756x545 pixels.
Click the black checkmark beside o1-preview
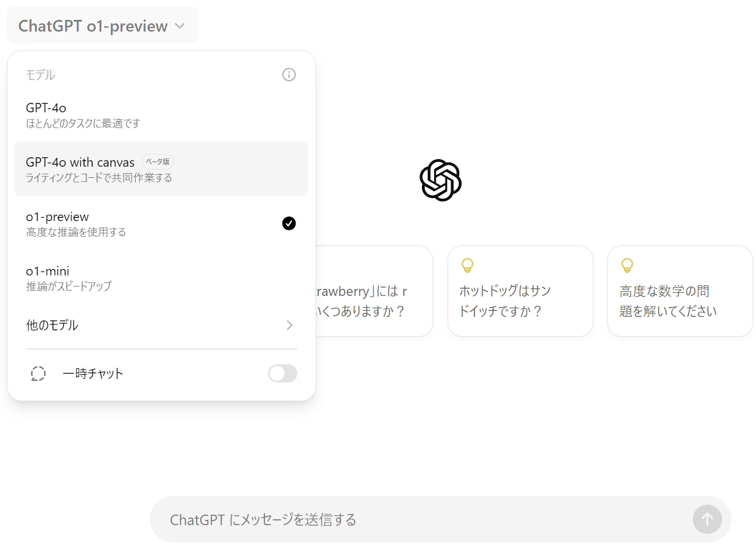pos(289,223)
